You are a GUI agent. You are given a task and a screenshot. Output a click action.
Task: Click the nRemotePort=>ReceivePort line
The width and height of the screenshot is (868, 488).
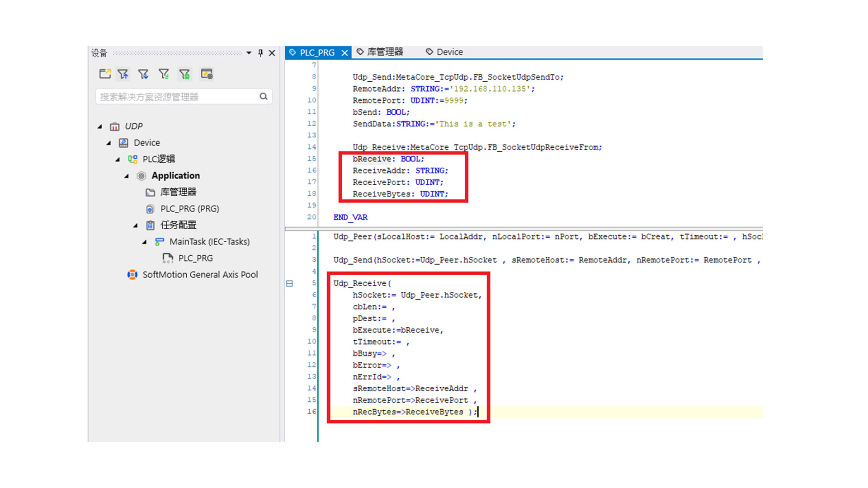(415, 400)
